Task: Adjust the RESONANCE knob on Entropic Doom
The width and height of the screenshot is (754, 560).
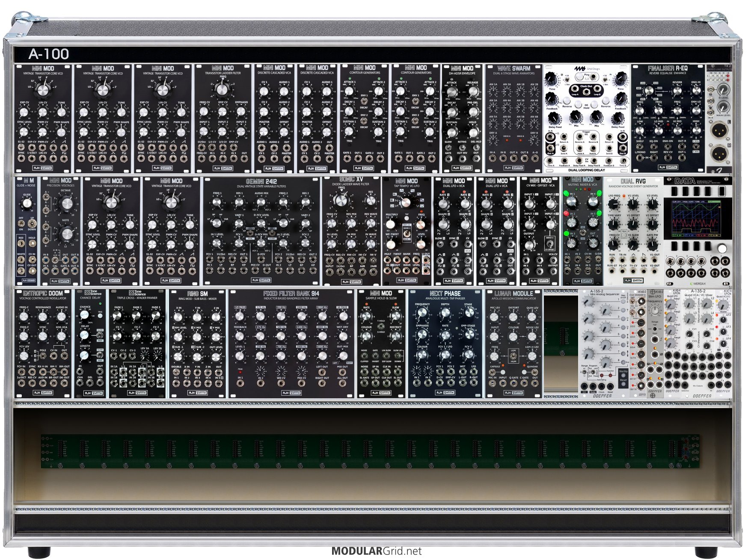Action: click(x=42, y=317)
